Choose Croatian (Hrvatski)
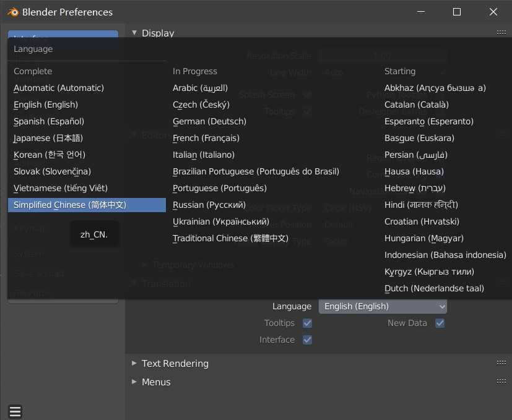 click(422, 221)
